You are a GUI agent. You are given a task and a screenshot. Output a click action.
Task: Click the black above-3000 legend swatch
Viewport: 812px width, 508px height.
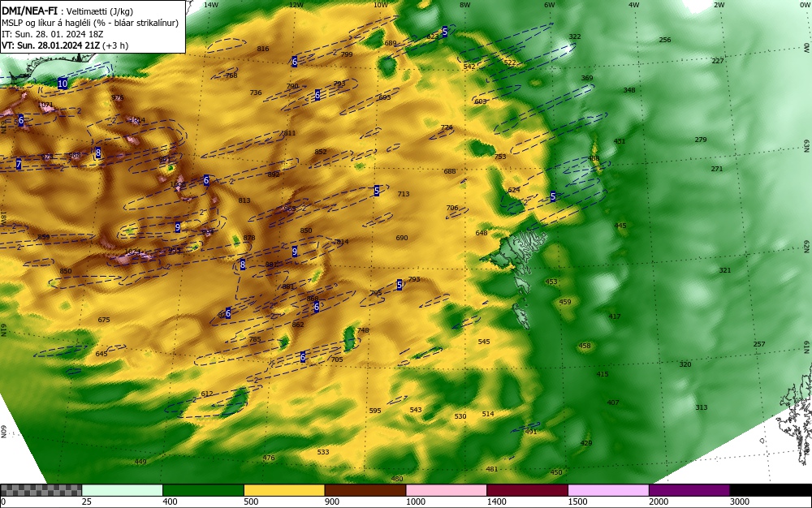[771, 490]
